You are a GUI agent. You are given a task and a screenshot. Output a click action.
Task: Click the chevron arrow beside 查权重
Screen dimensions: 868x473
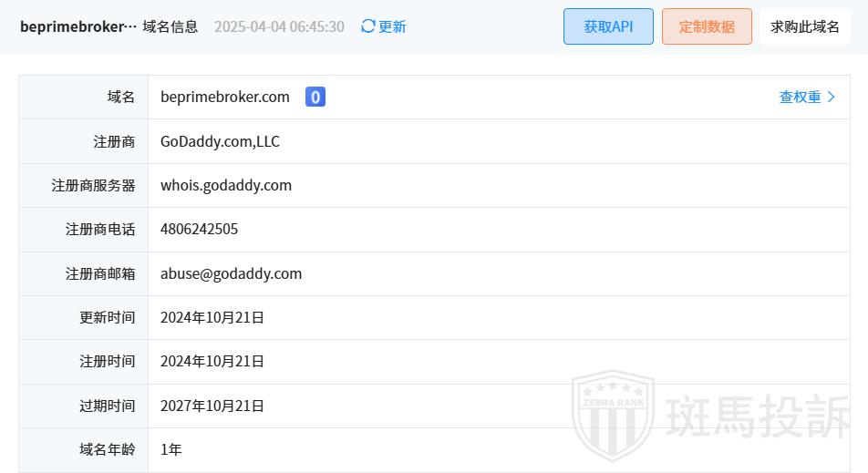pos(831,97)
